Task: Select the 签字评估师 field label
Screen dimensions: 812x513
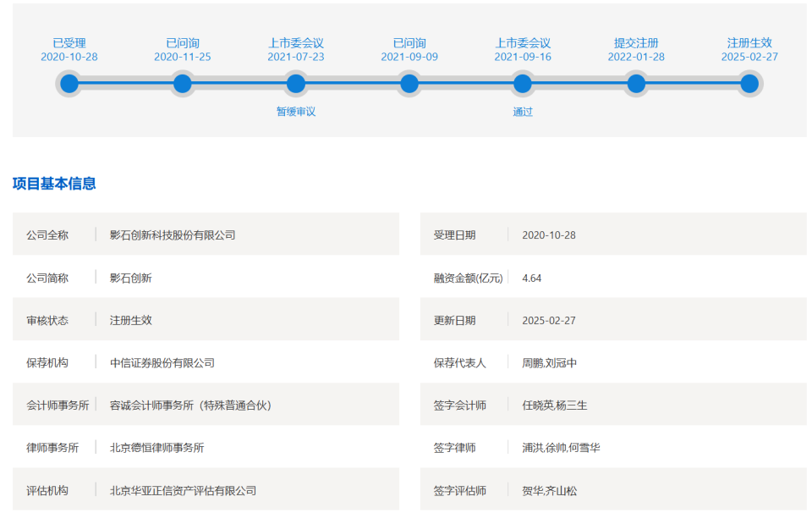Action: coord(460,491)
